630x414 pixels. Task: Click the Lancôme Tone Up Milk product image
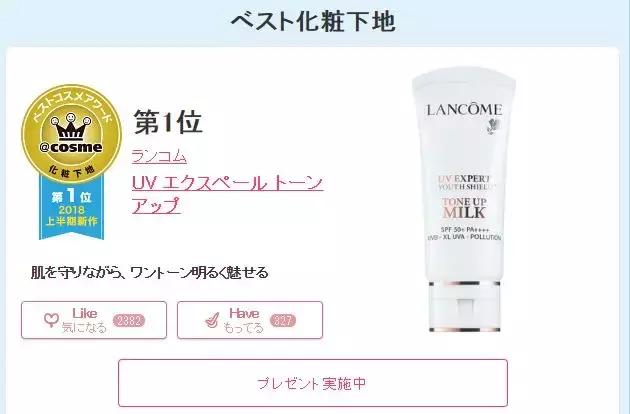click(464, 200)
